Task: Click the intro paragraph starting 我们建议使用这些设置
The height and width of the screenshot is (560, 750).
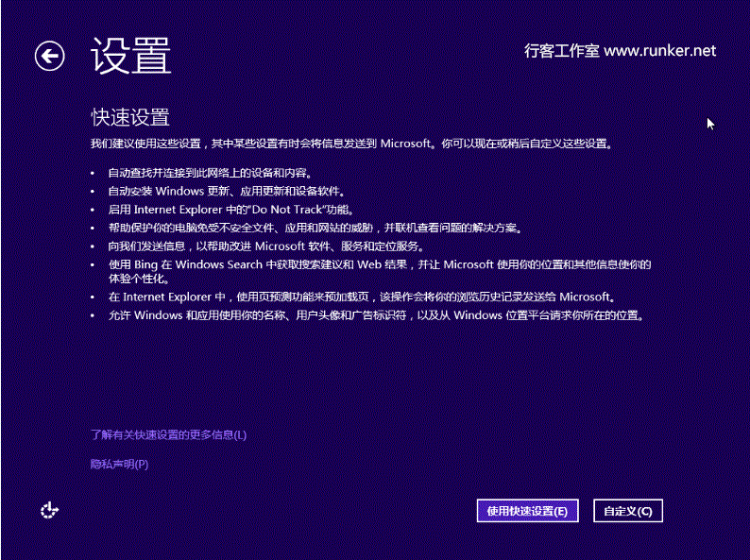Action: [350, 144]
